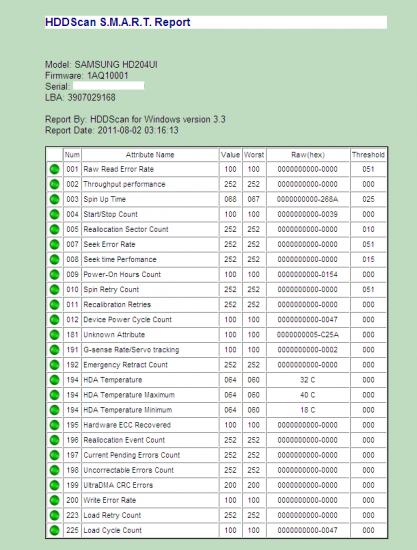Click the Threshold column header
Viewport: 417px width, 550px height.
point(368,155)
